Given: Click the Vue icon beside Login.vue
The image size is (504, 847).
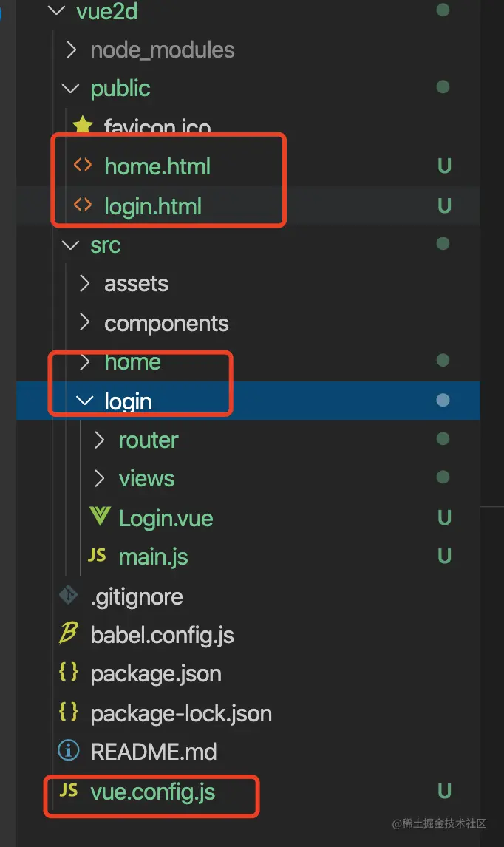Looking at the screenshot, I should tap(100, 518).
